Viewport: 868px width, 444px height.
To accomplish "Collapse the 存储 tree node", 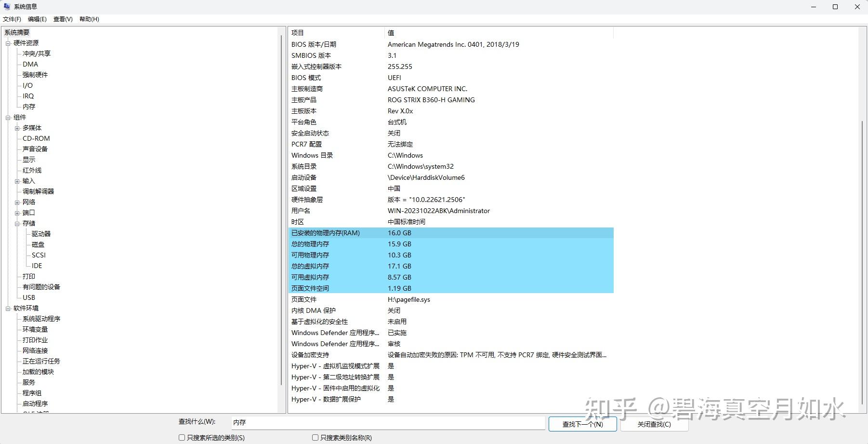I will coord(16,223).
